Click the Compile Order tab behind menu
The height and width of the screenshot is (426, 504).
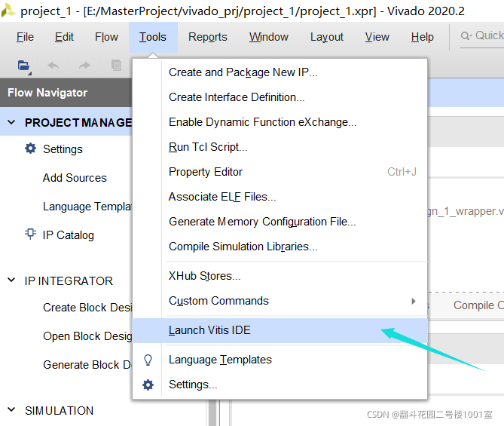coord(478,305)
